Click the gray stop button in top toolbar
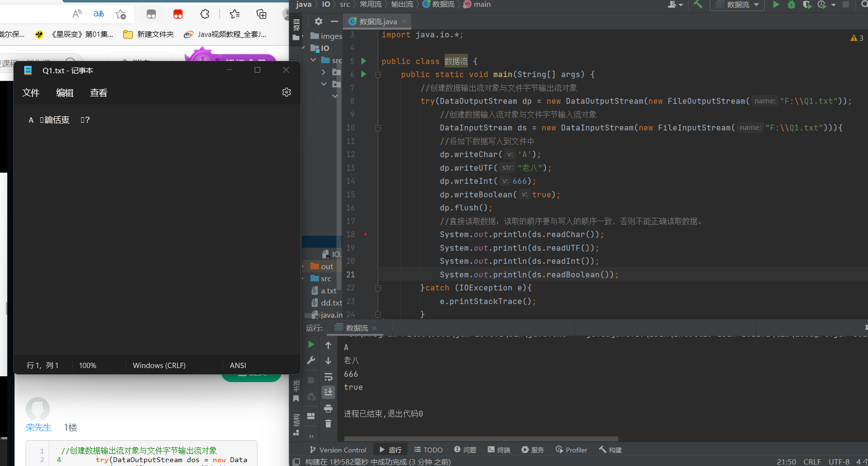Screen dimensions: 868x466 (x=846, y=4)
